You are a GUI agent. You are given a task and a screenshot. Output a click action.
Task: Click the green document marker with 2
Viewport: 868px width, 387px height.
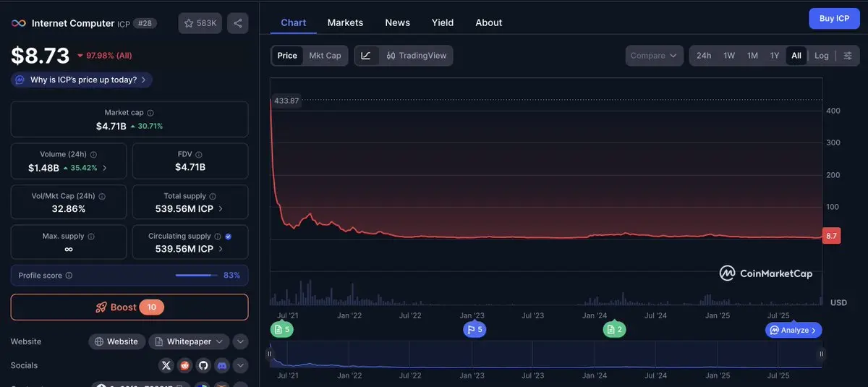pyautogui.click(x=614, y=330)
